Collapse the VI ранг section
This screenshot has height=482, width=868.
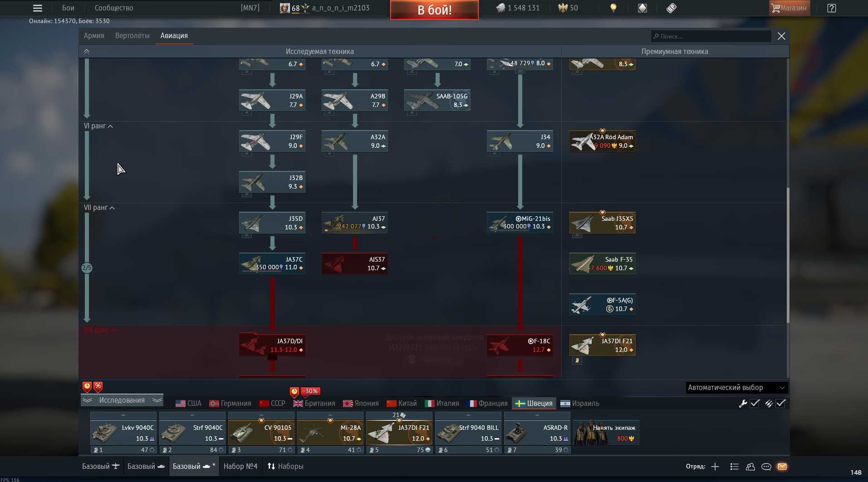pyautogui.click(x=98, y=126)
